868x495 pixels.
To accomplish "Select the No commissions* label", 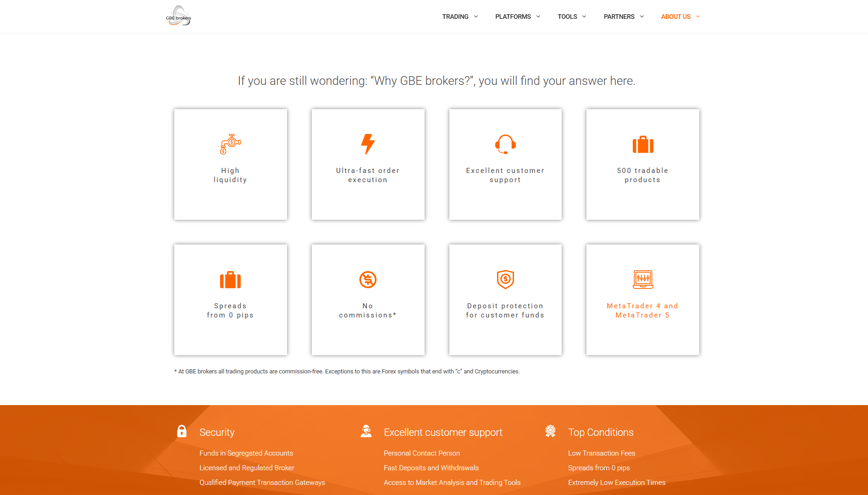I will pos(368,311).
